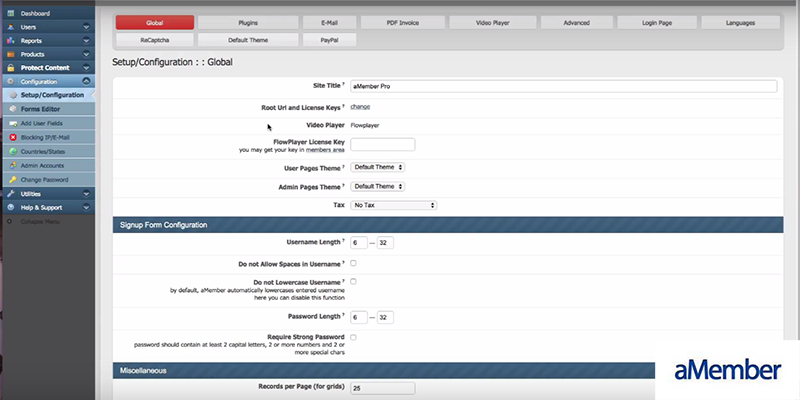Collapse the Configuration sidebar section
Screen dimensions: 800x400
87,81
